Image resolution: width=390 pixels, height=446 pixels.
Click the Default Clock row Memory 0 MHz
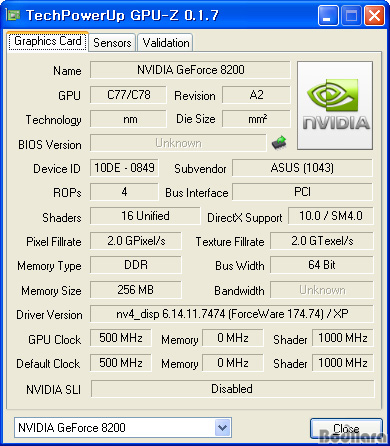point(233,363)
